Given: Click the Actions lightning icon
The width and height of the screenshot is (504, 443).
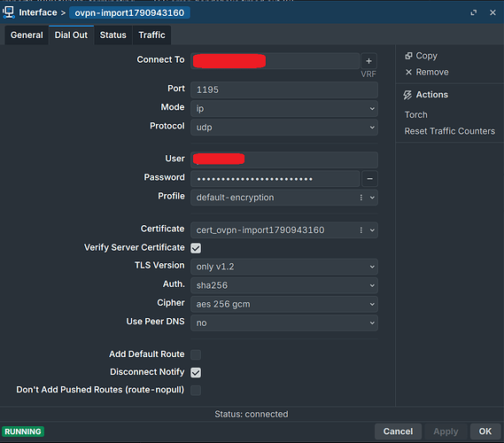Looking at the screenshot, I should coord(407,95).
